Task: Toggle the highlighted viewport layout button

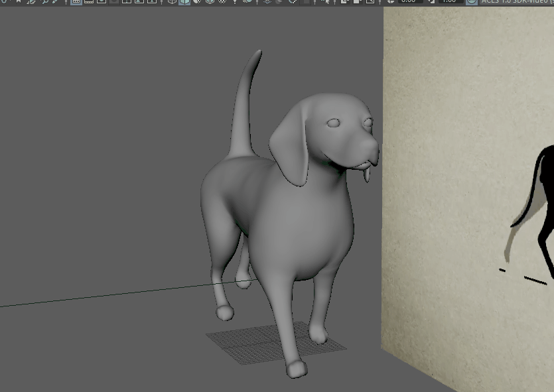Action: click(x=75, y=3)
